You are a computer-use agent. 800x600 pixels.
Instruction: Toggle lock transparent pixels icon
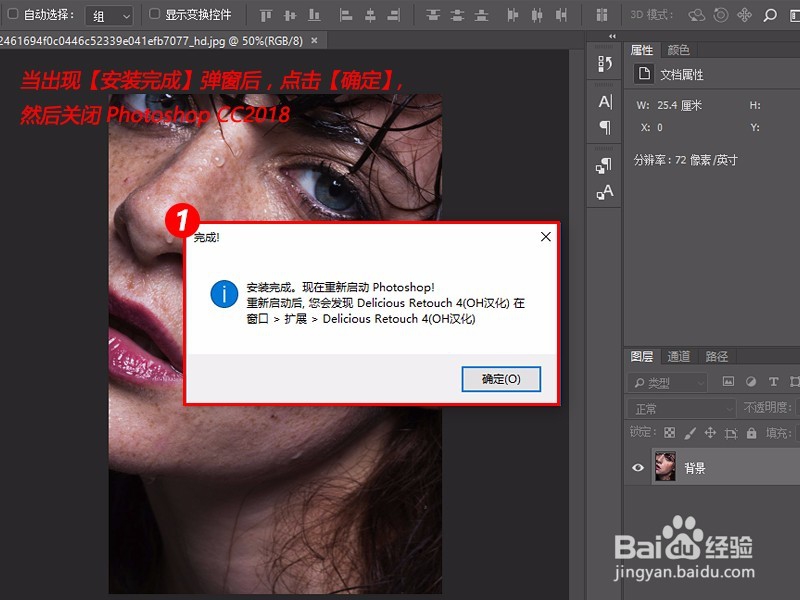(x=669, y=433)
